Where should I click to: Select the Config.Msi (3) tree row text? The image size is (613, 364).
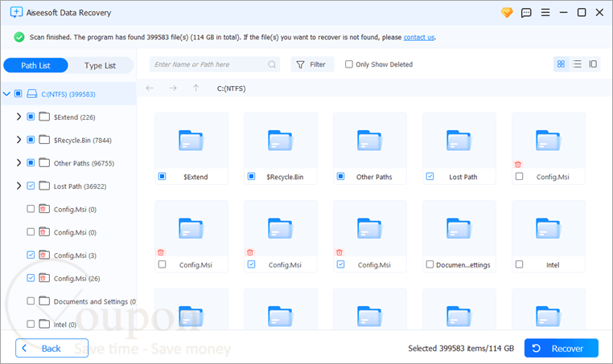coord(75,256)
